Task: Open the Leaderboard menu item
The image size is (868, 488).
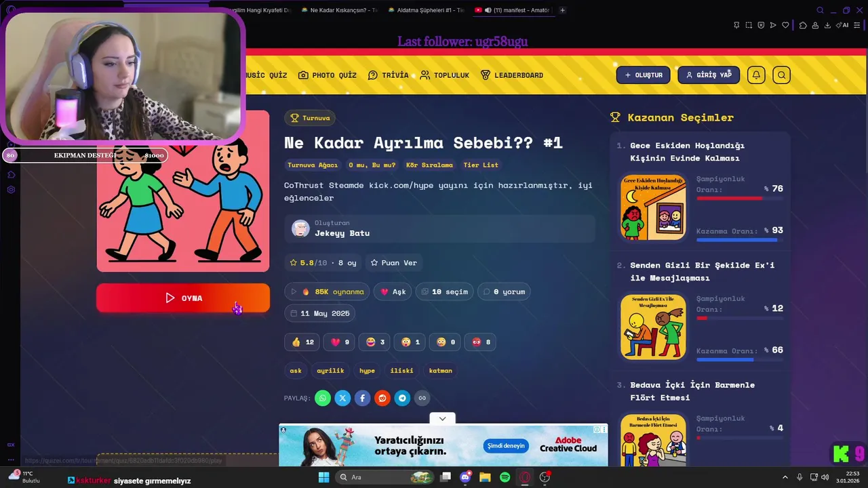Action: point(512,75)
